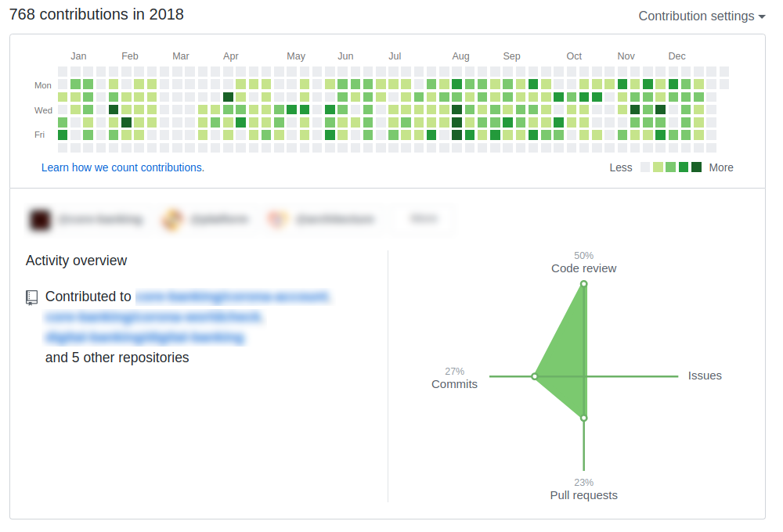Click the 'Learn how we count contributions' link

point(123,167)
